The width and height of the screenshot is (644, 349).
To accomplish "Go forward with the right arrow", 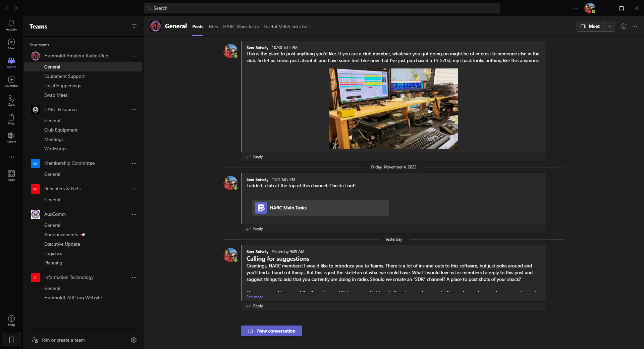I will (x=16, y=8).
